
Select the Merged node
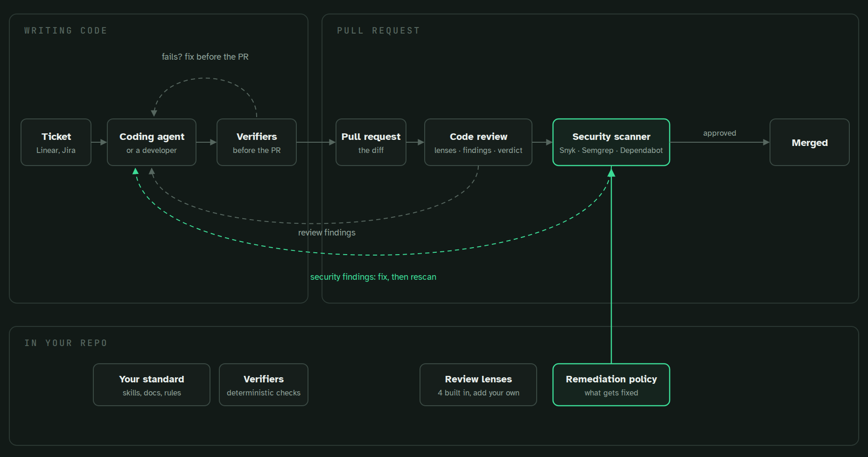click(x=810, y=142)
